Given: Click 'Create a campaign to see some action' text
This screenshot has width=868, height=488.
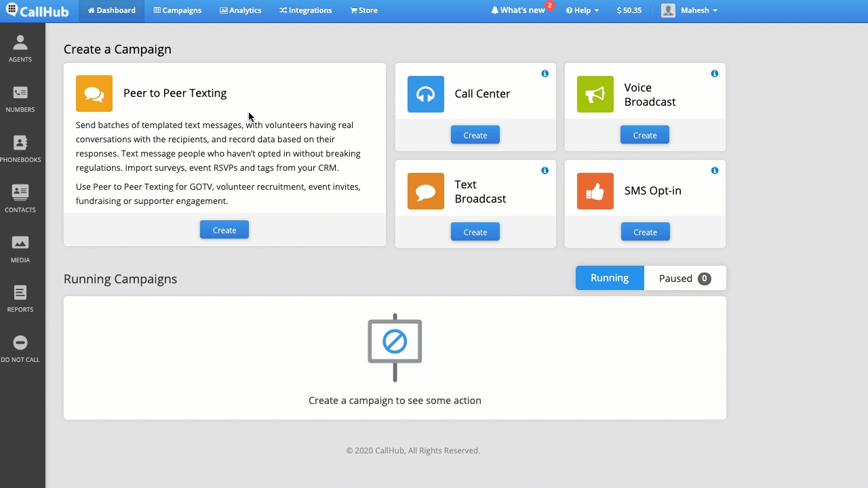Looking at the screenshot, I should pyautogui.click(x=395, y=401).
